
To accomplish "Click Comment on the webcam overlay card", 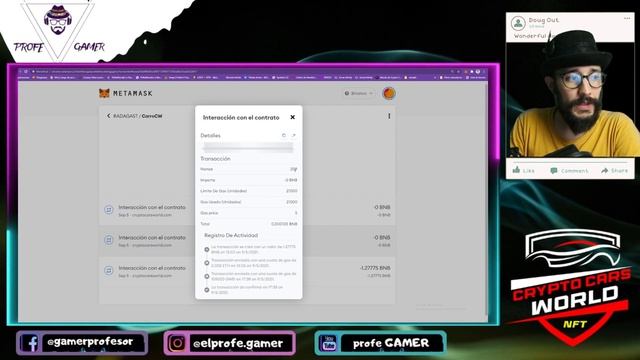I will pyautogui.click(x=569, y=171).
